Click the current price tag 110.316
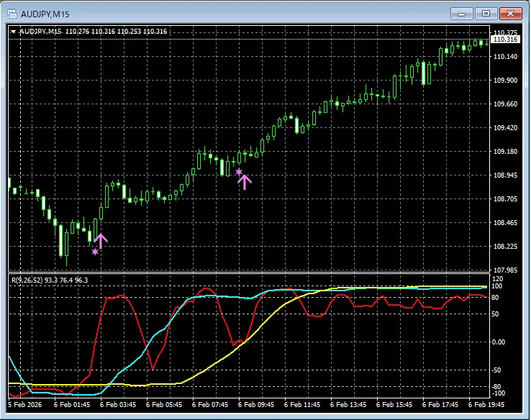 click(507, 40)
